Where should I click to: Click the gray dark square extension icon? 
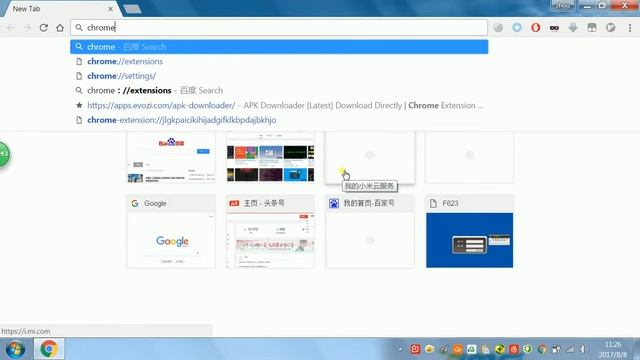(x=592, y=27)
